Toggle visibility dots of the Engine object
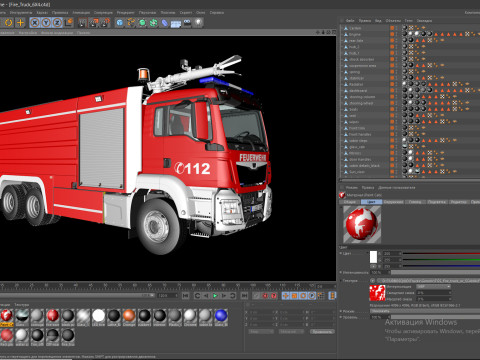 coord(396,34)
